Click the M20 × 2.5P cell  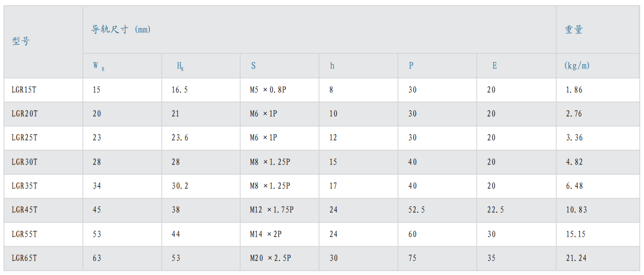click(271, 258)
